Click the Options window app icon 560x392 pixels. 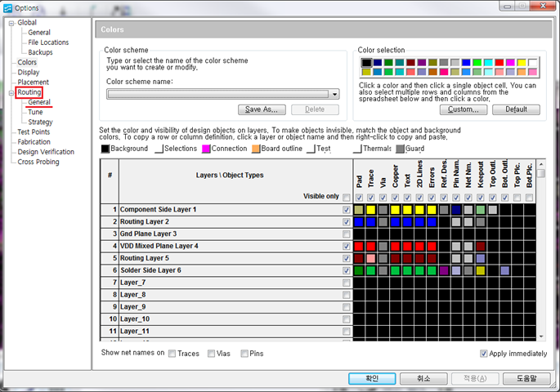pos(8,8)
